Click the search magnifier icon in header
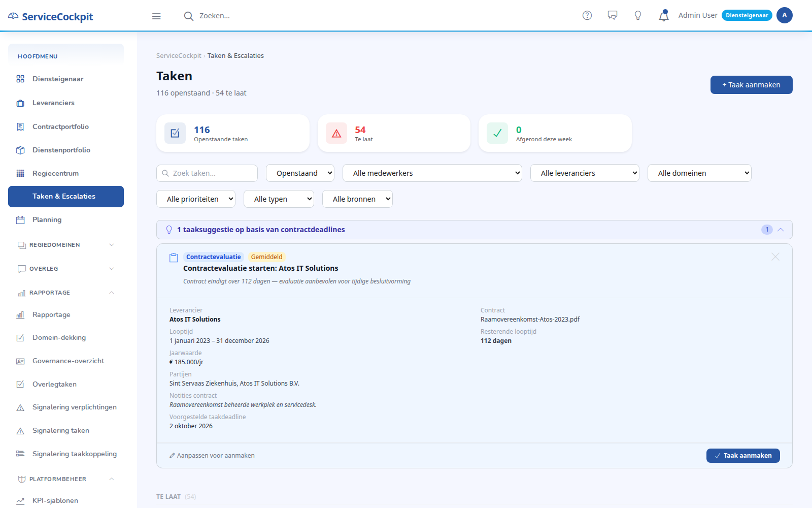The height and width of the screenshot is (508, 812). (188, 16)
